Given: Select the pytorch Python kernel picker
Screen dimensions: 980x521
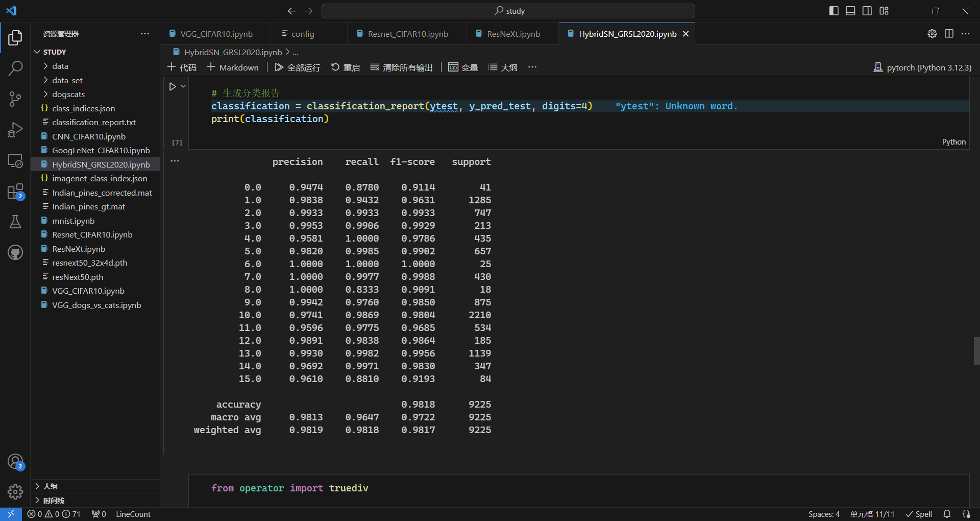Looking at the screenshot, I should 922,67.
